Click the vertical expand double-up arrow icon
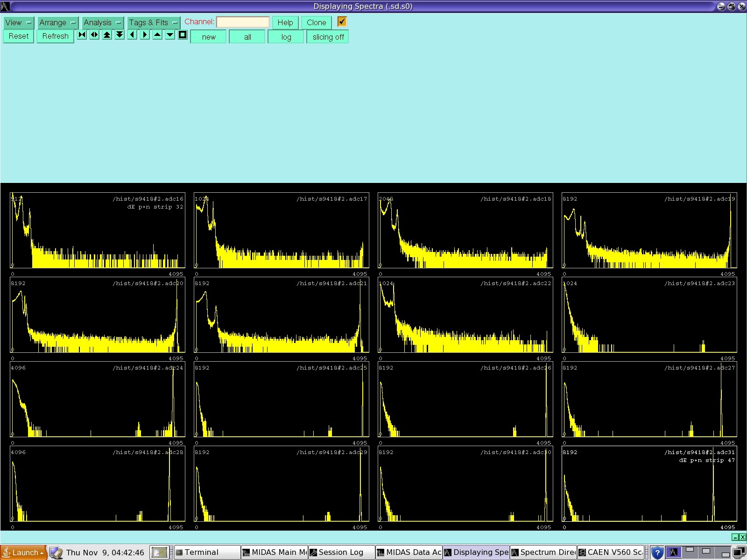The width and height of the screenshot is (747, 560). point(107,35)
